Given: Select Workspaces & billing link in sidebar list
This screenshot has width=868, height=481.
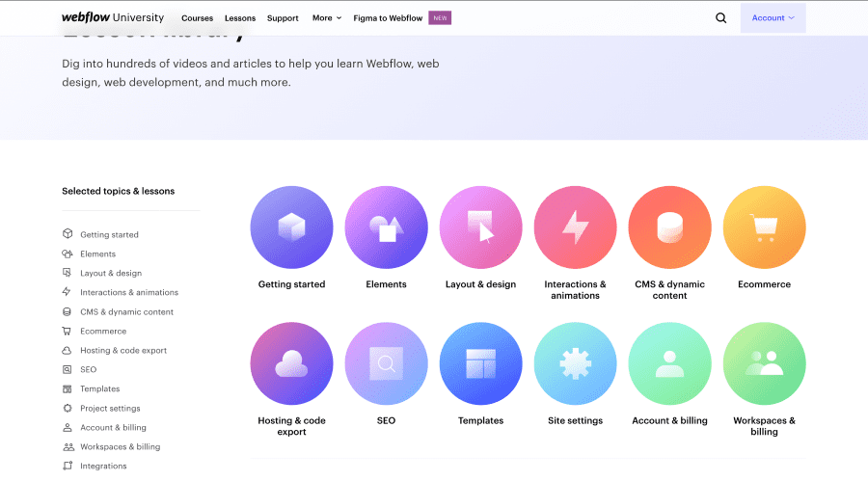Looking at the screenshot, I should [121, 446].
